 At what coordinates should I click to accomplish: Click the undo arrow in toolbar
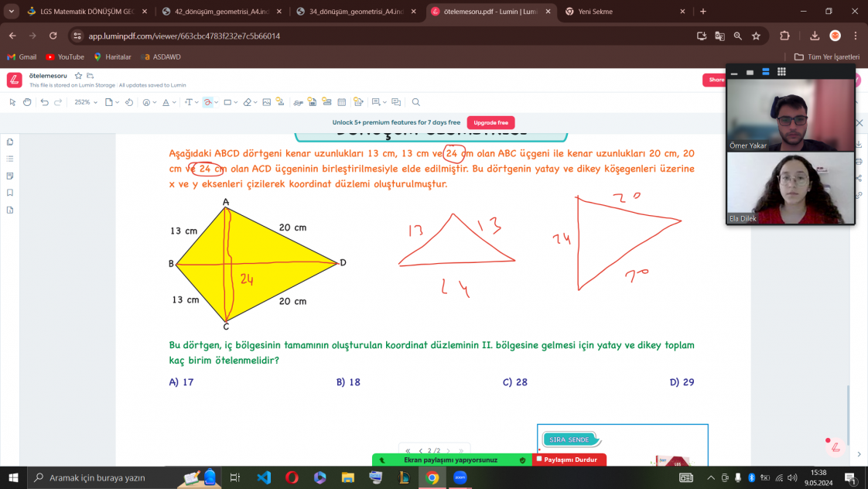[x=45, y=102]
